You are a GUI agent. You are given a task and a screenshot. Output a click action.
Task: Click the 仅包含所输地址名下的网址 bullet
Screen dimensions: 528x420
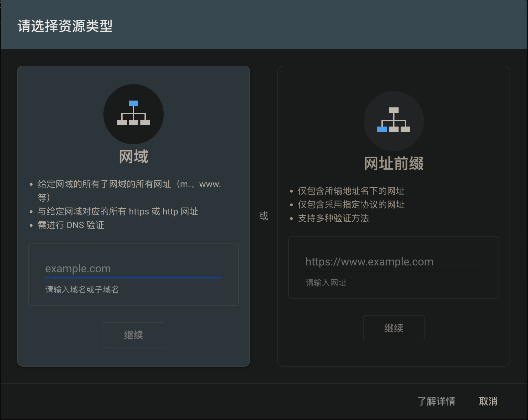point(351,191)
